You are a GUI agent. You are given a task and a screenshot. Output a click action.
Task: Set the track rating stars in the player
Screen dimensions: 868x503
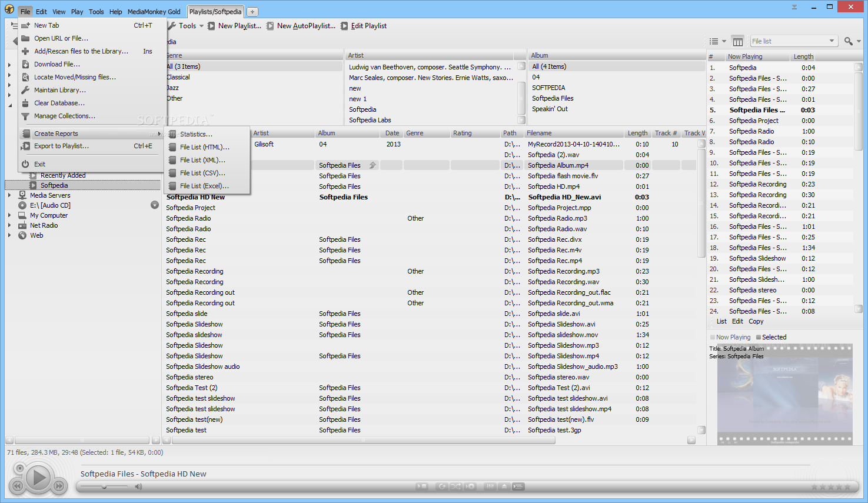831,487
